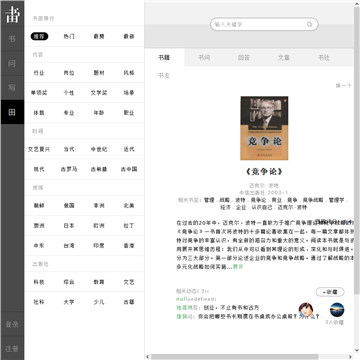Click 注册 in the sidebar
360x360 pixels.
click(12, 349)
